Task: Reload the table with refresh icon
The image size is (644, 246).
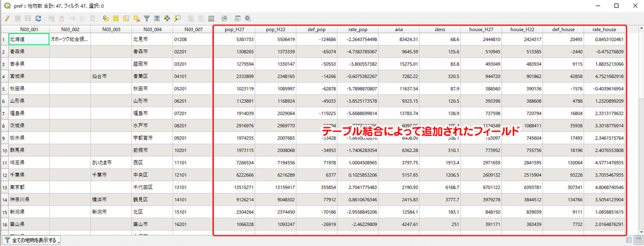Action: (38, 18)
